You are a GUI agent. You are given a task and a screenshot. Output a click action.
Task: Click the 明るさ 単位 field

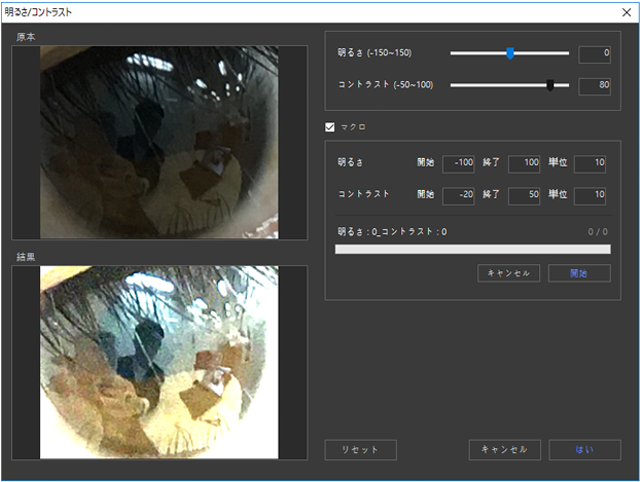coord(590,163)
